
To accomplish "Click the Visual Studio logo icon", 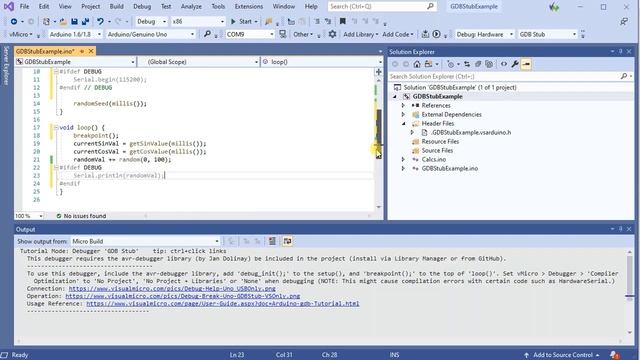I will pos(9,7).
